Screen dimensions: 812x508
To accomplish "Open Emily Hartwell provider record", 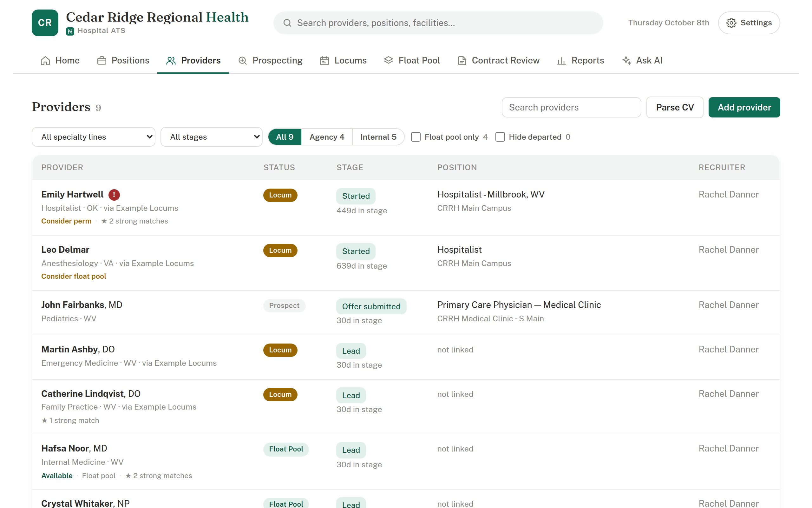I will pyautogui.click(x=72, y=195).
